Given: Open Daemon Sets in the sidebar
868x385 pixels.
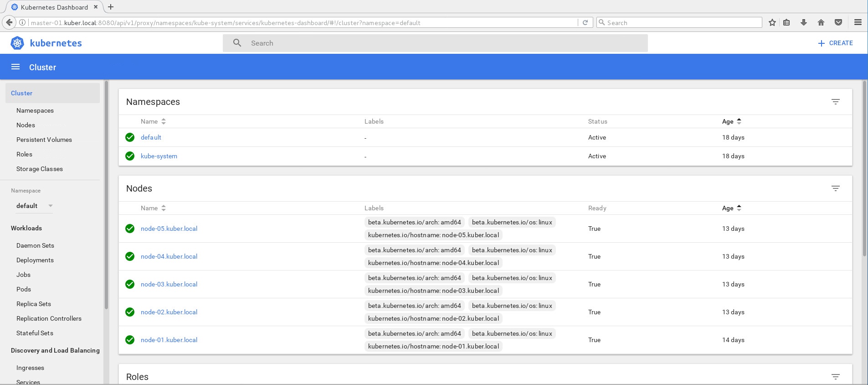Looking at the screenshot, I should (x=35, y=245).
